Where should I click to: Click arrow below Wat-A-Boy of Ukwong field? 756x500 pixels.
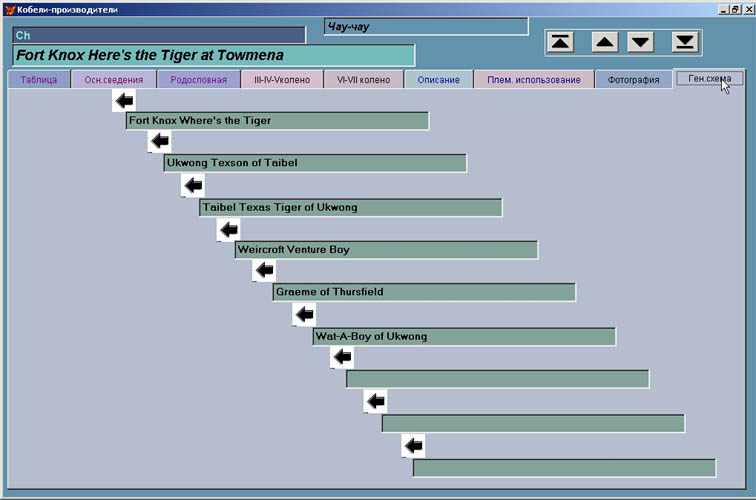[342, 357]
